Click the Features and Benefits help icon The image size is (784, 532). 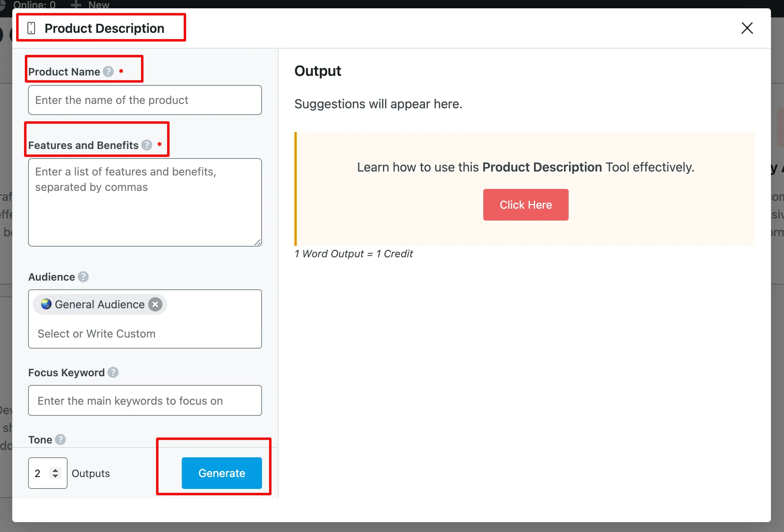pos(147,145)
